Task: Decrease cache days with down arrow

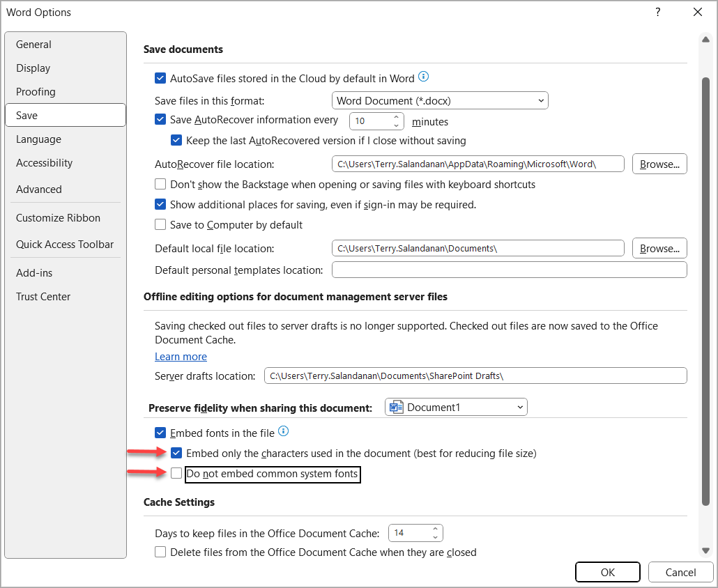Action: tap(436, 537)
